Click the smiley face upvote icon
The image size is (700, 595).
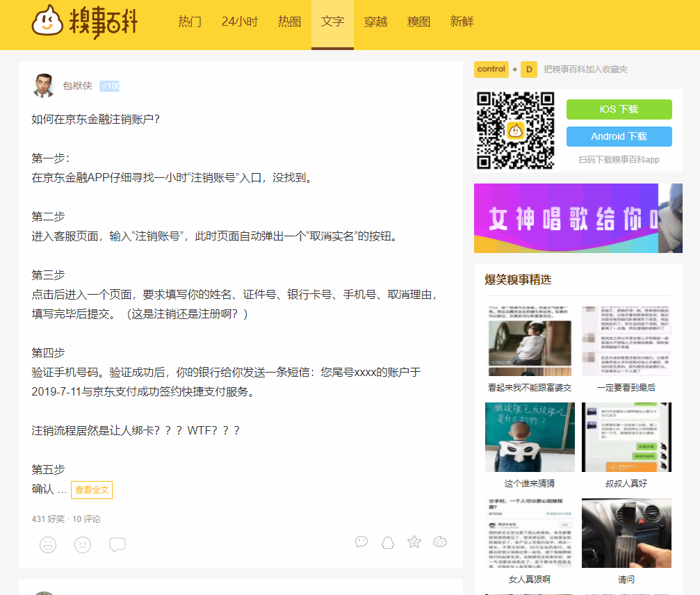click(48, 544)
